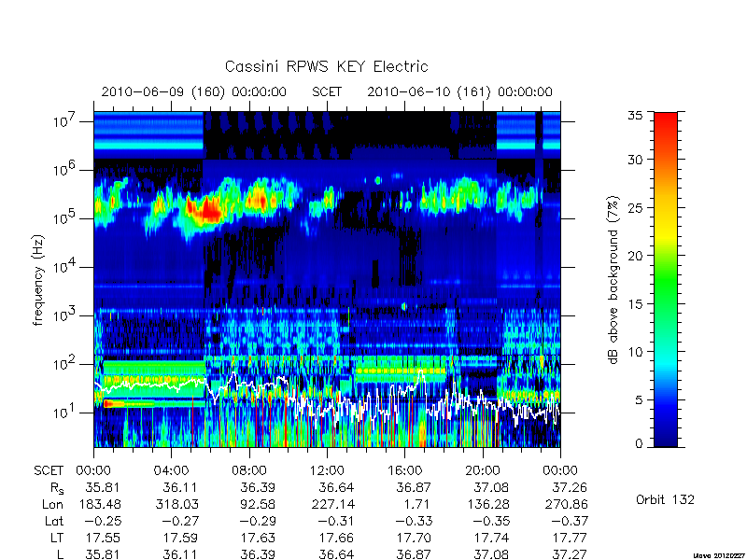Viewport: 747px width, 560px height.
Task: Click the LT value '17.55'
Action: (103, 538)
